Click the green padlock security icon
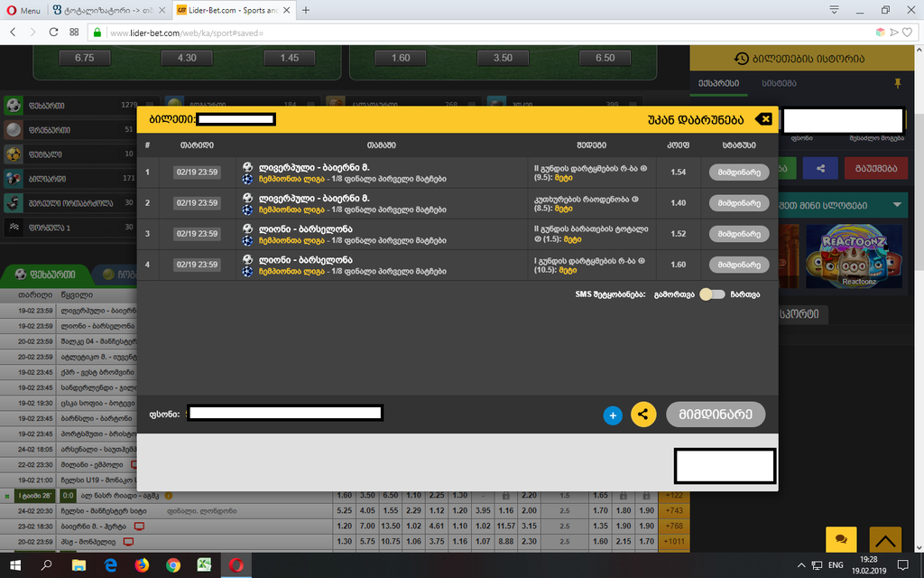This screenshot has width=924, height=578. (x=97, y=33)
